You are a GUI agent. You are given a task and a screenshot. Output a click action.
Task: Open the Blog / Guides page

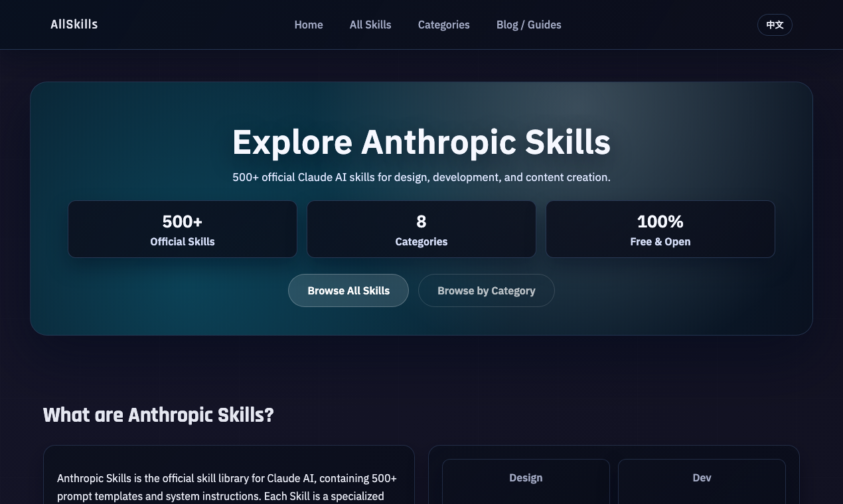(x=528, y=25)
